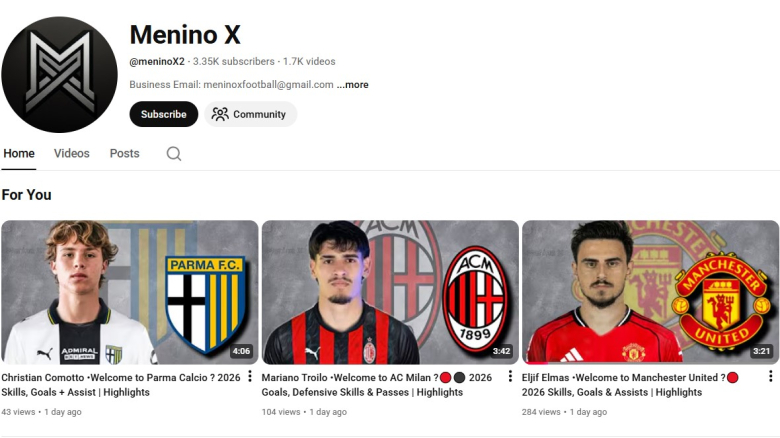Screen dimensions: 780x438
Task: Open the channel search magnifier icon
Action: (x=174, y=154)
